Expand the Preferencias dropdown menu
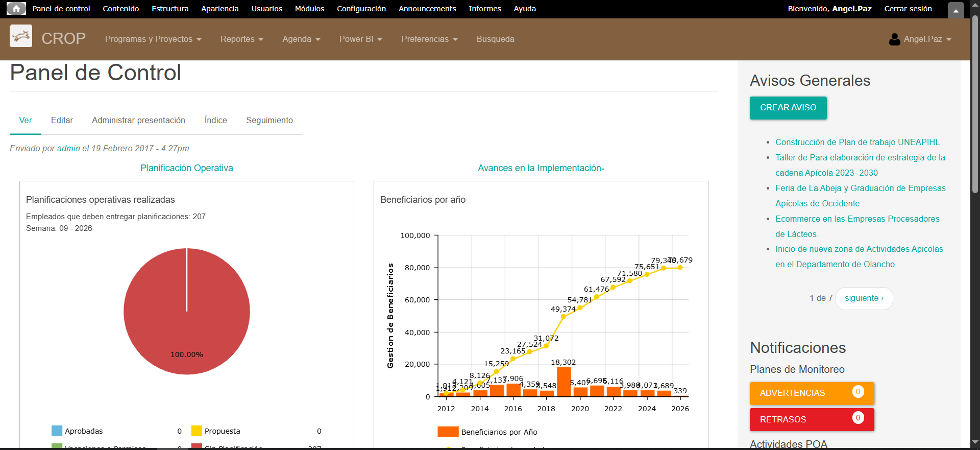The height and width of the screenshot is (450, 980). tap(429, 39)
